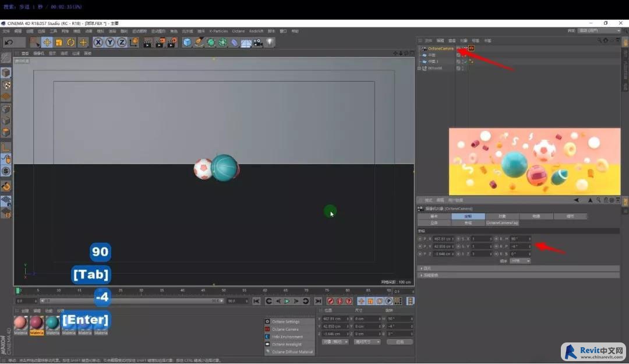The width and height of the screenshot is (629, 364).
Task: Click the R.P rotation value field
Action: [520, 246]
